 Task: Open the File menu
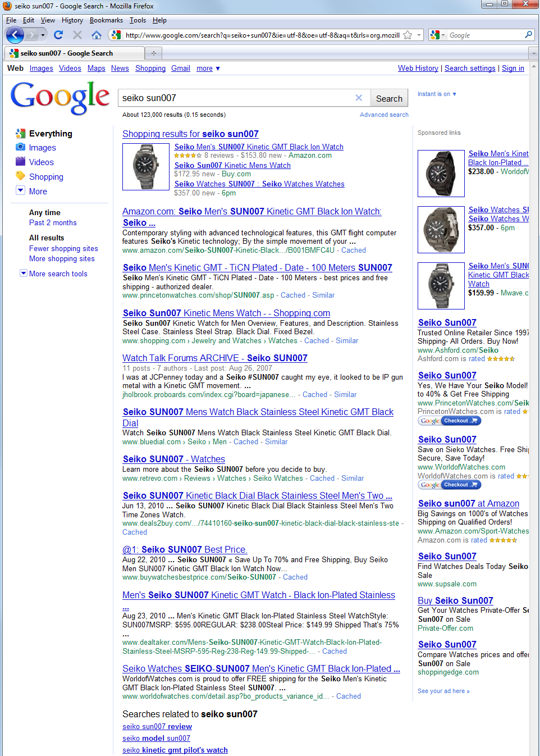(x=11, y=20)
